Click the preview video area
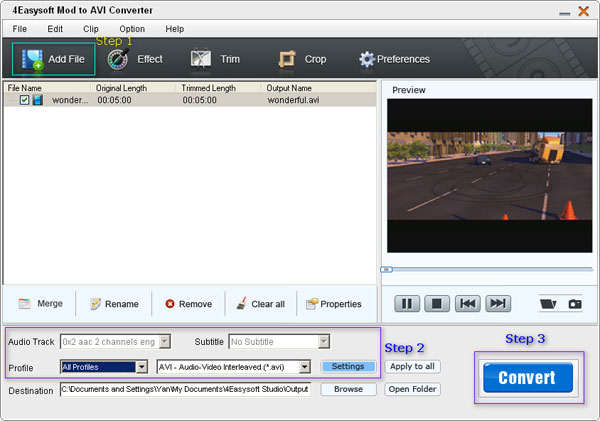Image resolution: width=600 pixels, height=421 pixels. pyautogui.click(x=489, y=176)
